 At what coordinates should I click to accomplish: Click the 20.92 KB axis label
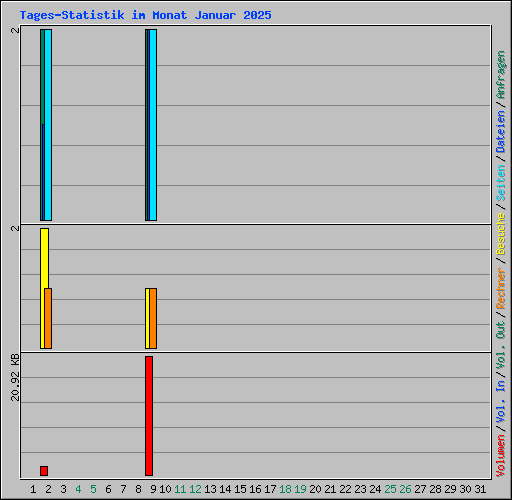(x=15, y=377)
